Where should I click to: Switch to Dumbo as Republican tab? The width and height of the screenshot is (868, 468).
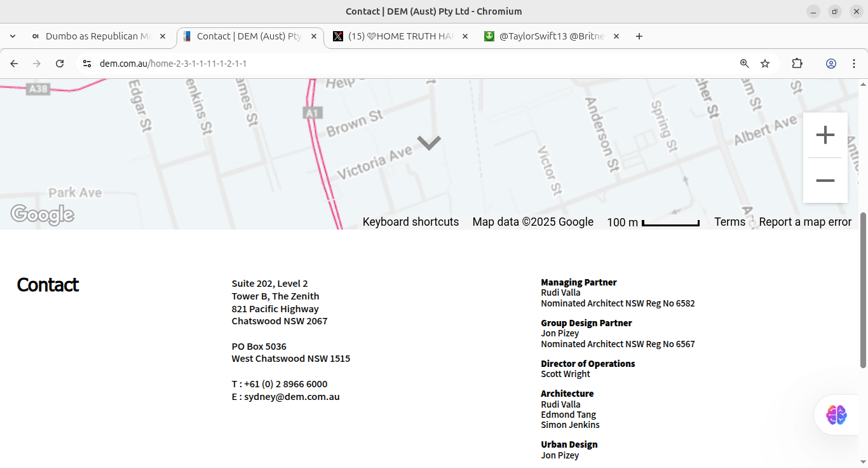point(92,36)
